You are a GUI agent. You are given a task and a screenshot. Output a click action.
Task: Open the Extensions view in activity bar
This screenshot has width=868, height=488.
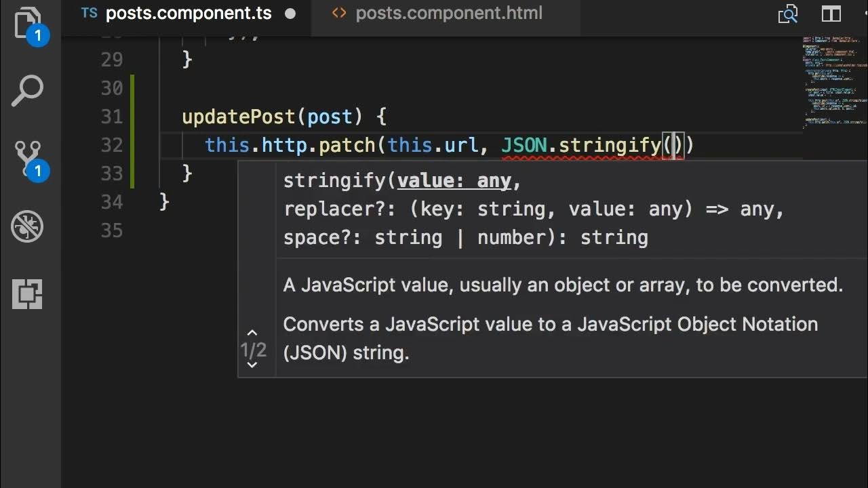pyautogui.click(x=27, y=294)
